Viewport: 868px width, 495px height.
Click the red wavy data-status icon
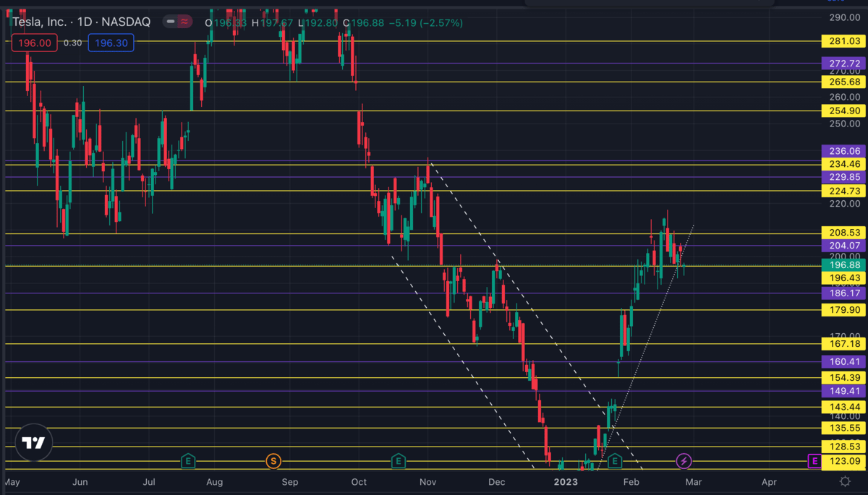click(185, 22)
